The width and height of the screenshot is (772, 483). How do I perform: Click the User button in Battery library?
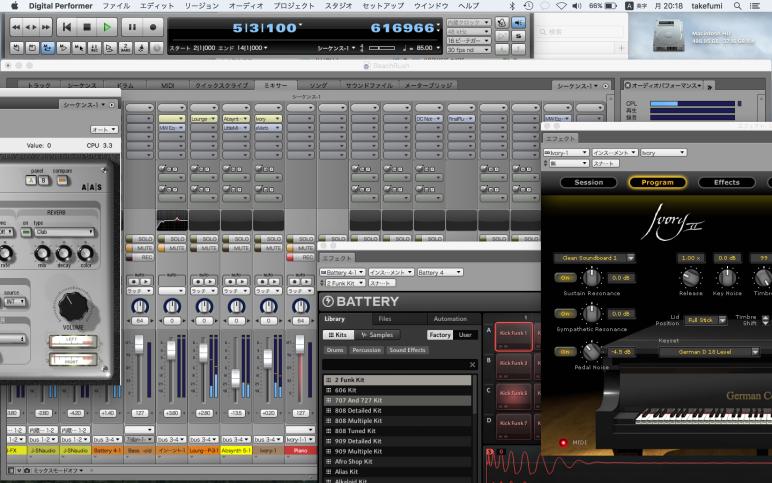[465, 335]
